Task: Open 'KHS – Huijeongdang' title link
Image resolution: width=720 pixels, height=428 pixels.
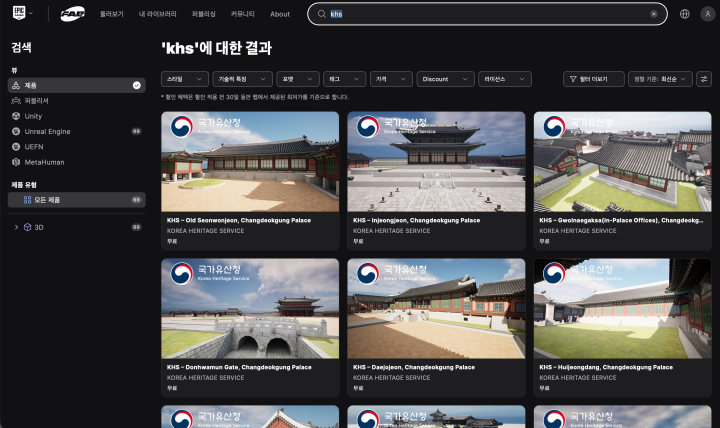Action: 606,367
